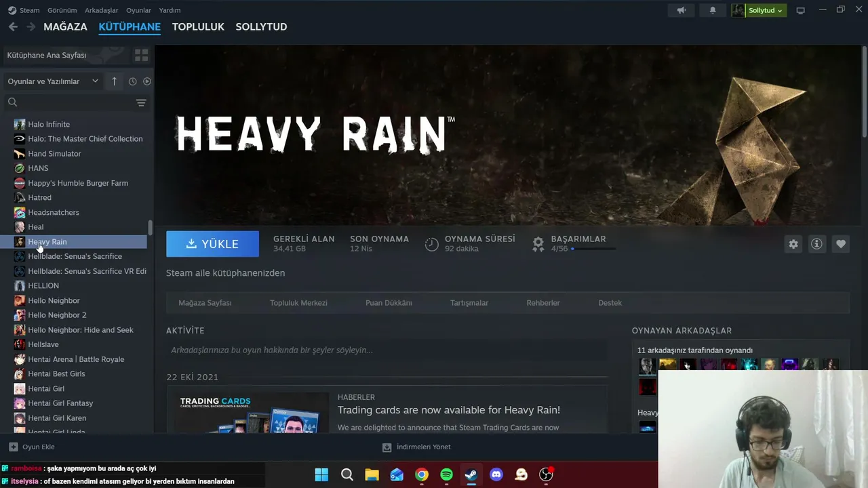Select Hellblade: Senua's Sacrifice VR Edition
The height and width of the screenshot is (488, 868).
(x=87, y=271)
